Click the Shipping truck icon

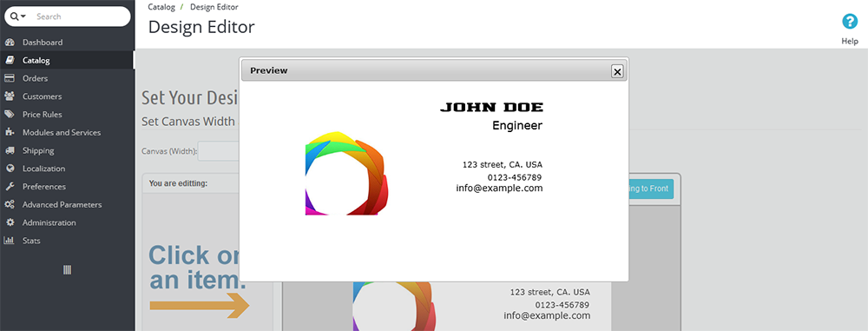(x=10, y=150)
